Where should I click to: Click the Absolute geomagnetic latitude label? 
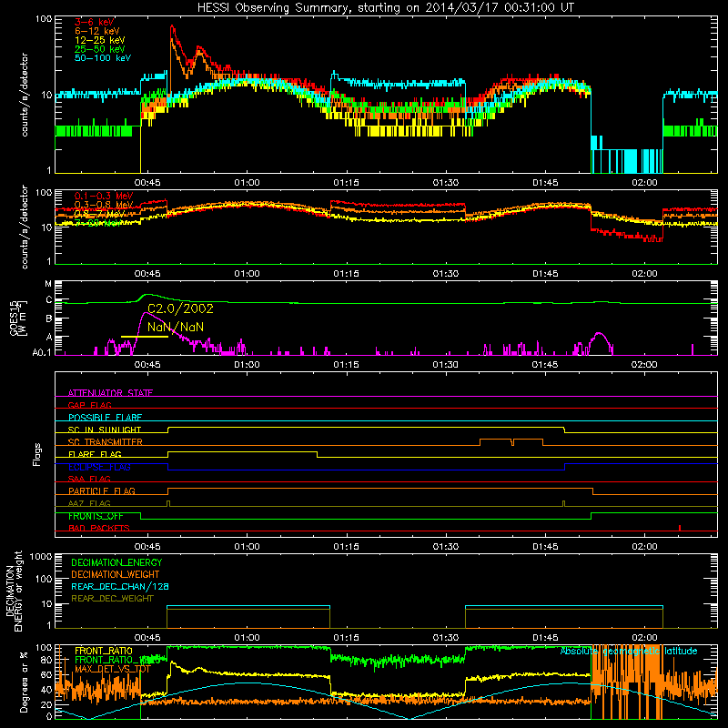629,652
